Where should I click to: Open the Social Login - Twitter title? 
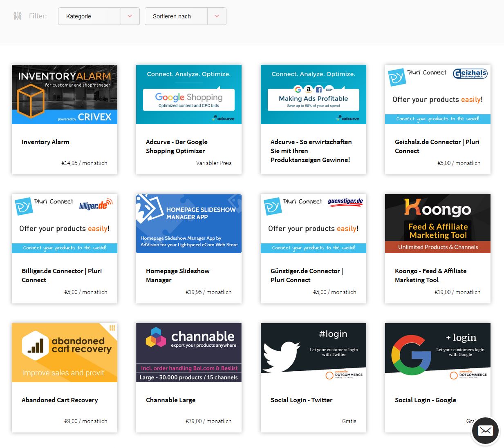(x=302, y=400)
